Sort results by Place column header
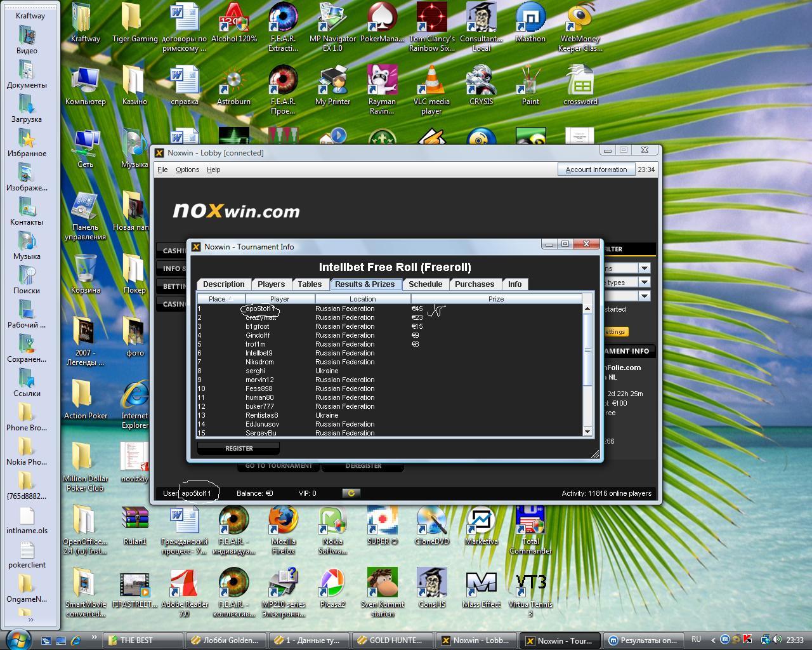The height and width of the screenshot is (650, 812). click(220, 299)
